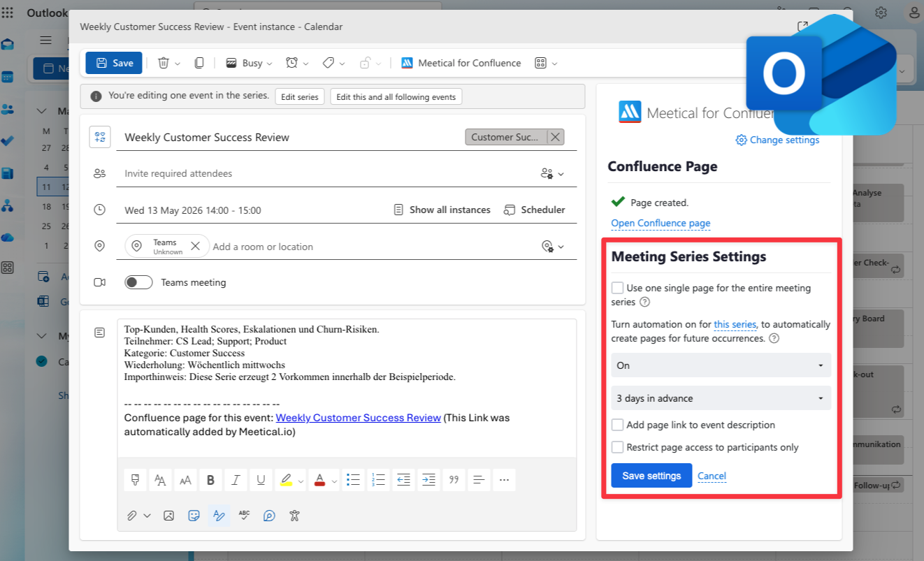924x561 pixels.
Task: Insert a block quote
Action: pyautogui.click(x=454, y=480)
